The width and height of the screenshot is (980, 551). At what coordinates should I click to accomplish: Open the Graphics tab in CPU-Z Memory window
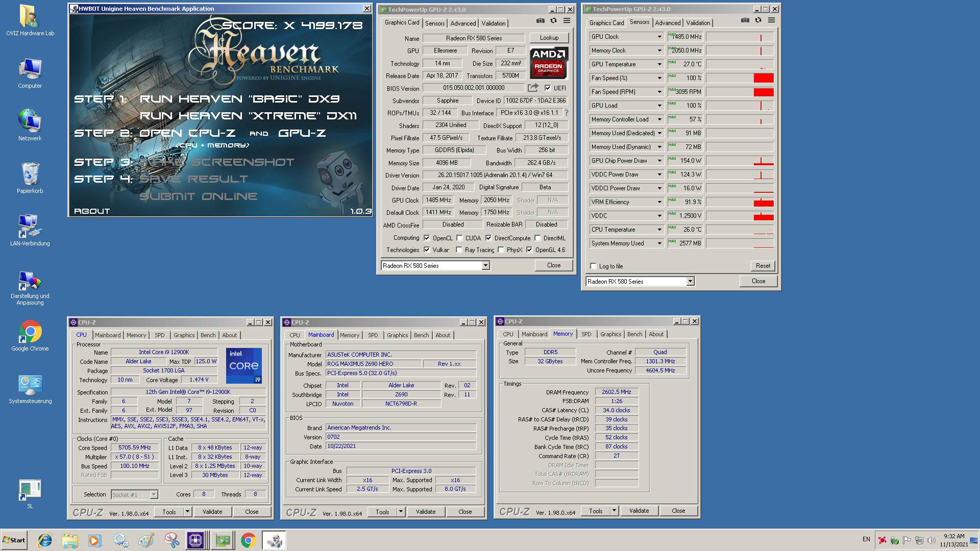point(610,334)
